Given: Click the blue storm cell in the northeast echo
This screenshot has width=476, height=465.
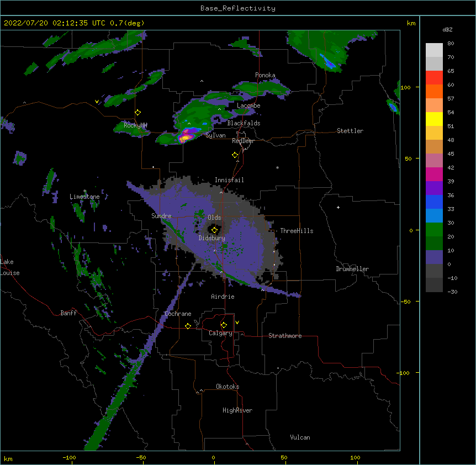Looking at the screenshot, I should pyautogui.click(x=329, y=62).
